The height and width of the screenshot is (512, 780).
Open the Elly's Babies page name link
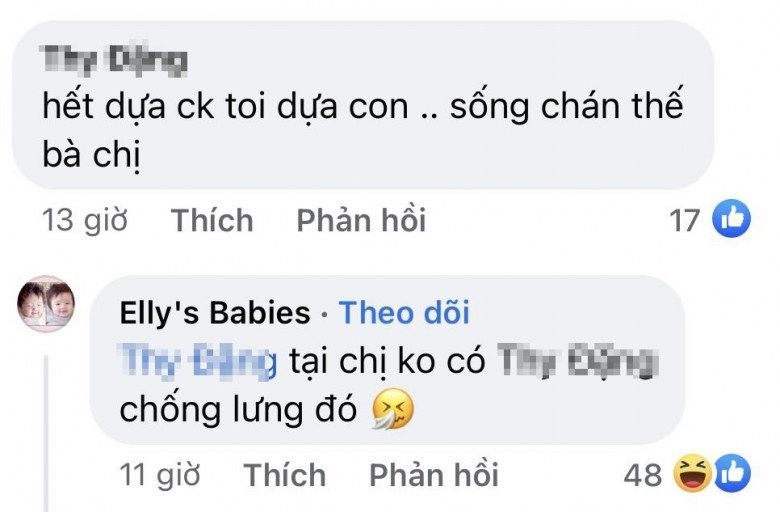(214, 313)
